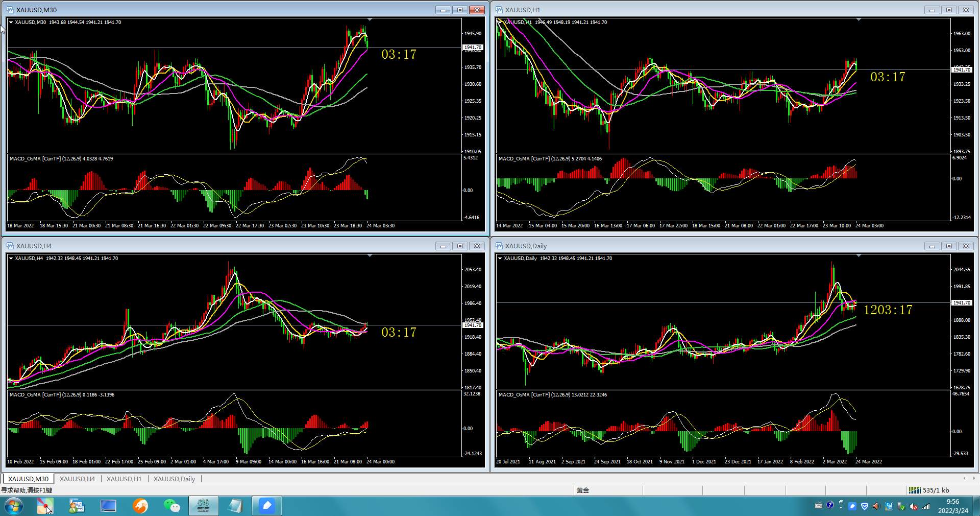
Task: Click the 535/1 kb traffic readout
Action: click(x=936, y=490)
